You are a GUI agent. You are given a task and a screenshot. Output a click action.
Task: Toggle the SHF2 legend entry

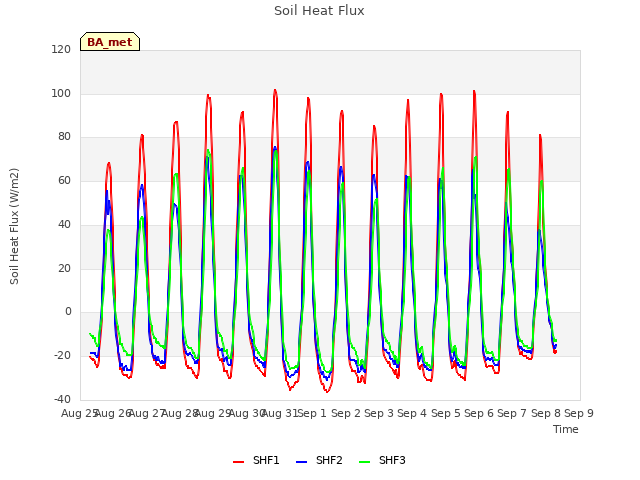pyautogui.click(x=319, y=460)
